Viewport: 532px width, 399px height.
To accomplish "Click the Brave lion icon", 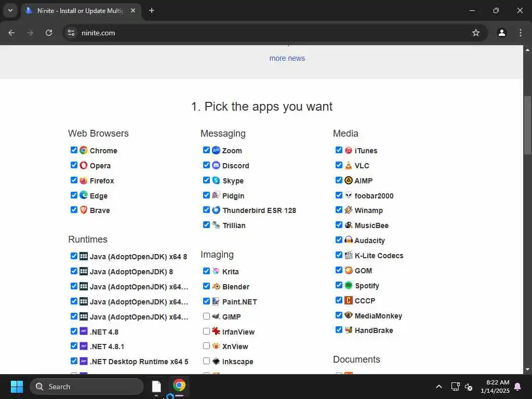I will click(x=84, y=210).
